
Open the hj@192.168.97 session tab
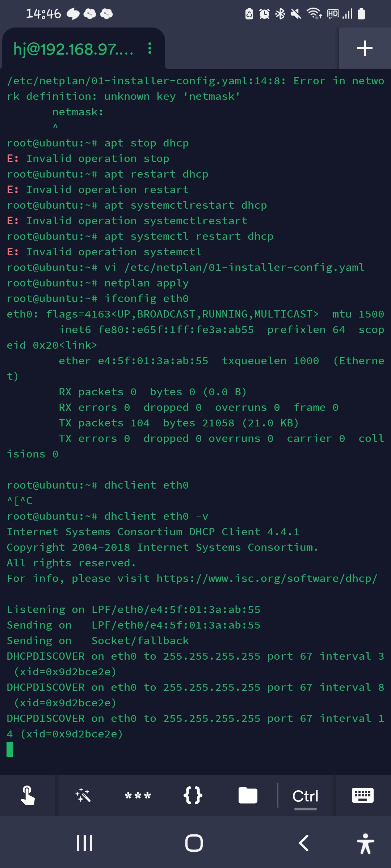coord(73,49)
